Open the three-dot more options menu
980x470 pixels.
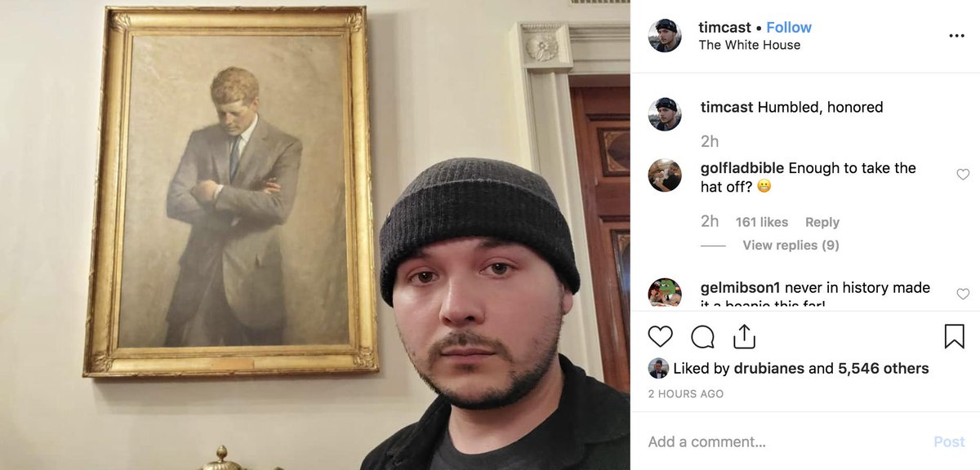(956, 36)
